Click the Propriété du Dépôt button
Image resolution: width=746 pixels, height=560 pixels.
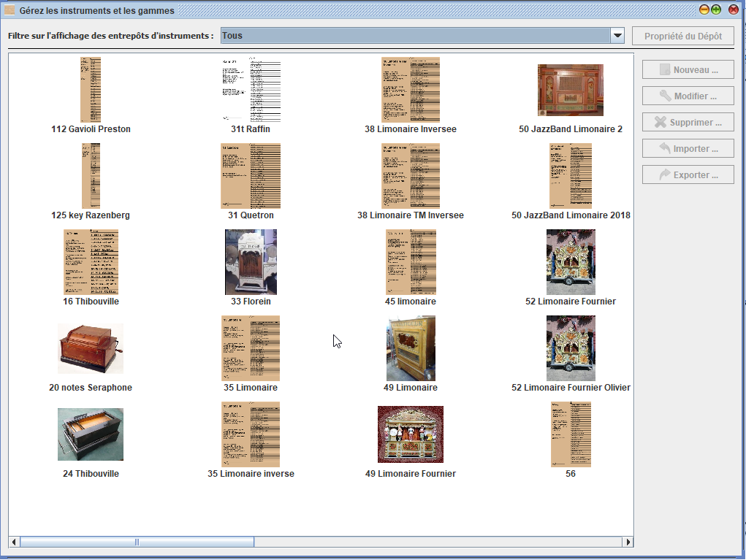(683, 37)
